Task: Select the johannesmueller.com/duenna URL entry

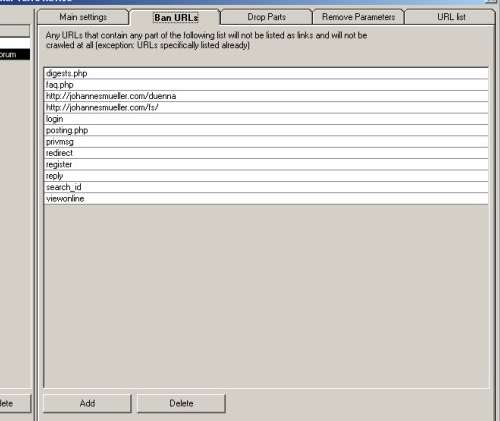Action: pyautogui.click(x=266, y=96)
